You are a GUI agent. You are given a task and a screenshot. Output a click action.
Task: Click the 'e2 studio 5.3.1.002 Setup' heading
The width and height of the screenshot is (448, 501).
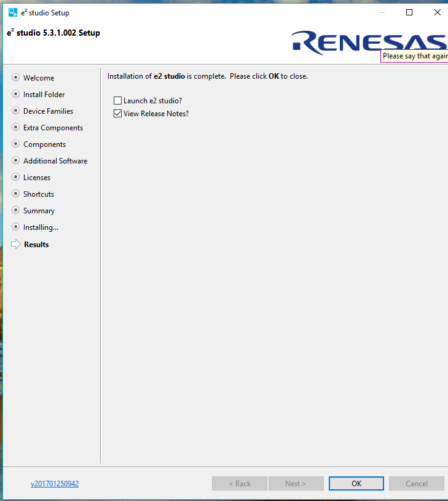click(x=53, y=33)
